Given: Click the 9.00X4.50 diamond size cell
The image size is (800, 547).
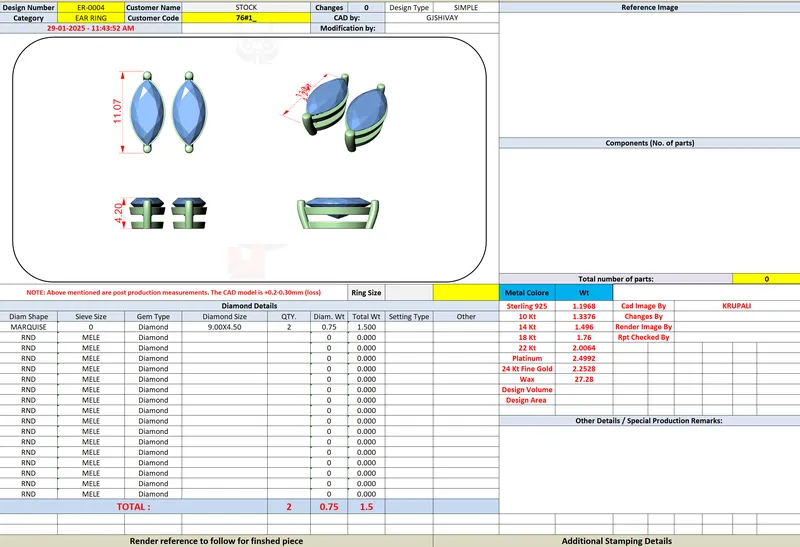Looking at the screenshot, I should point(224,327).
